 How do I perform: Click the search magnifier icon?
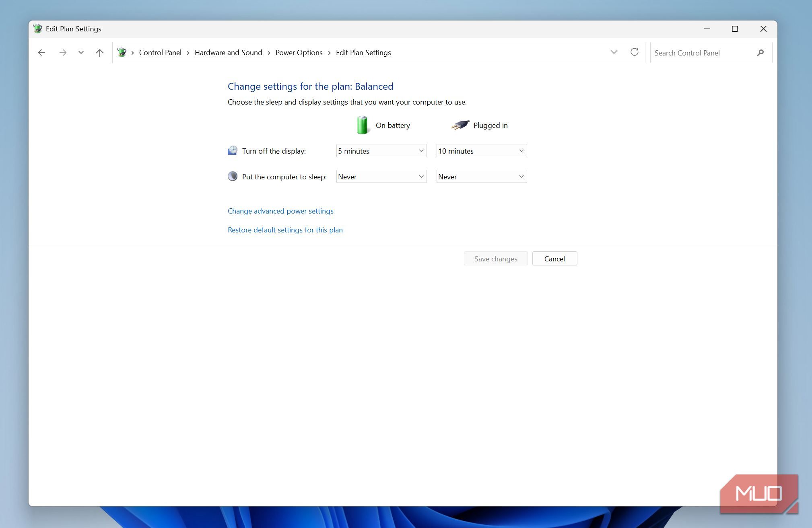click(x=760, y=53)
